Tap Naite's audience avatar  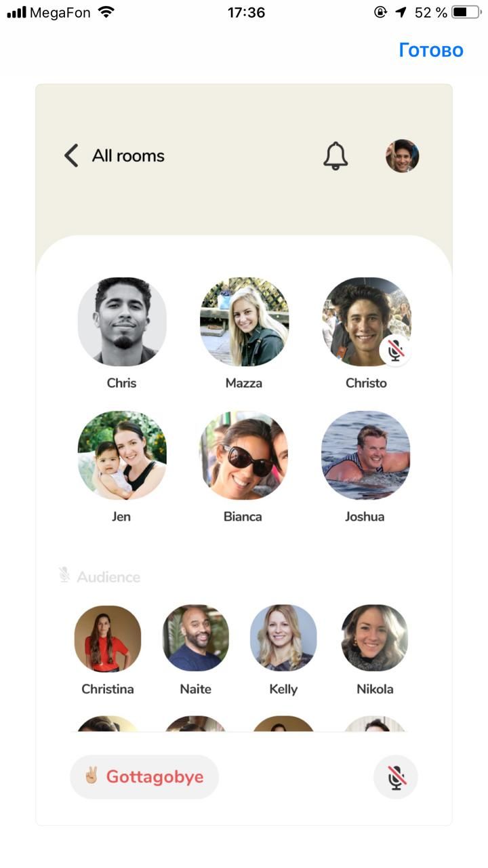196,638
